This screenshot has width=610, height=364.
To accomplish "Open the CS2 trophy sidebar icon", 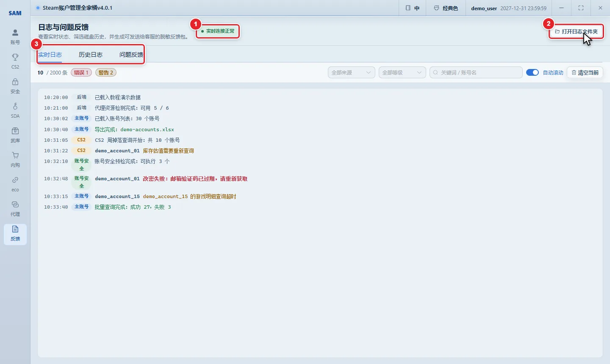I will click(x=15, y=61).
